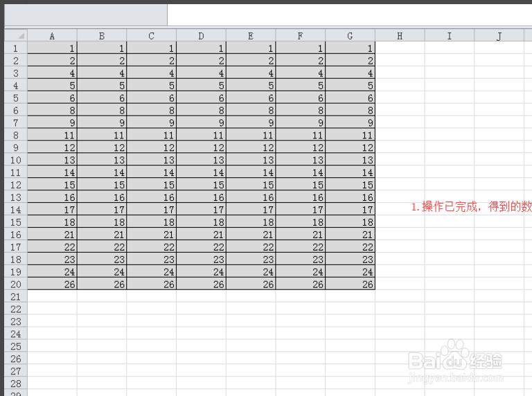Select column J header
532x396 pixels.
click(x=499, y=35)
